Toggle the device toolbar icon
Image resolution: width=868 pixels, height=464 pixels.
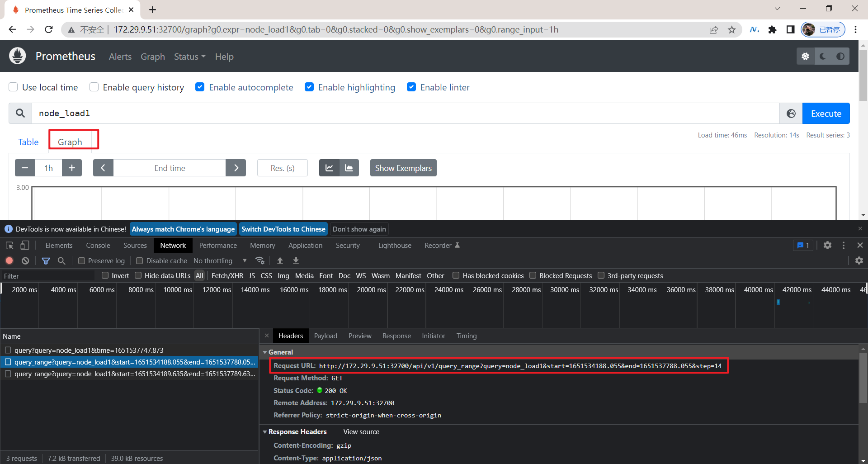pyautogui.click(x=25, y=245)
